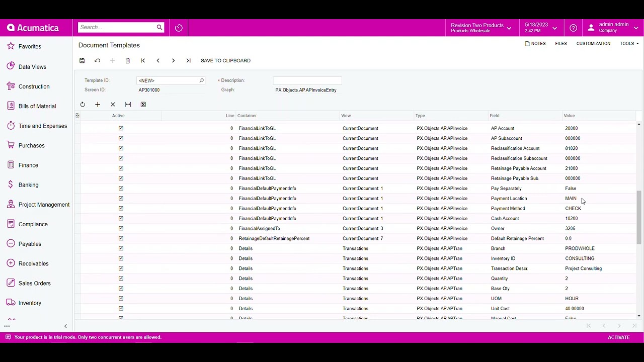Export grid to Excel
Screen dimensions: 644x362
[143, 104]
